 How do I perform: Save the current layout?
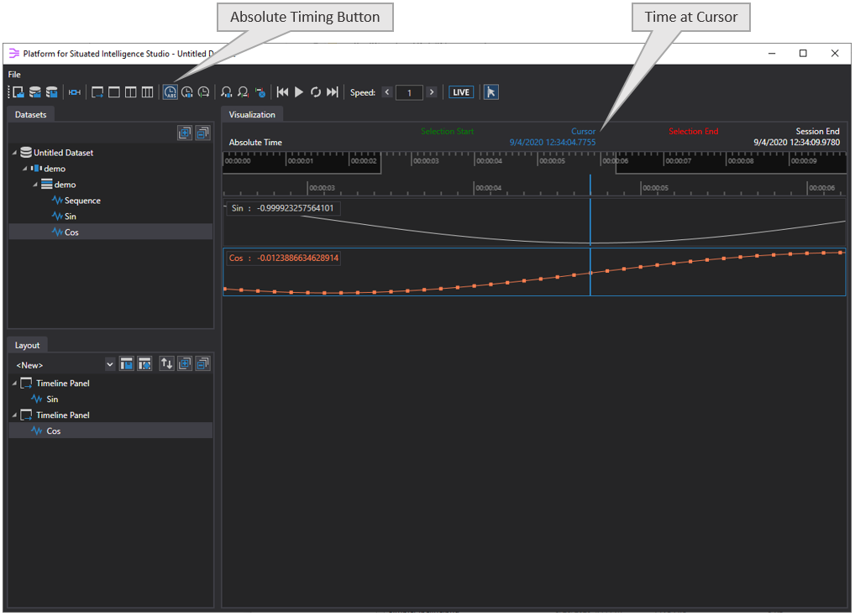[126, 363]
